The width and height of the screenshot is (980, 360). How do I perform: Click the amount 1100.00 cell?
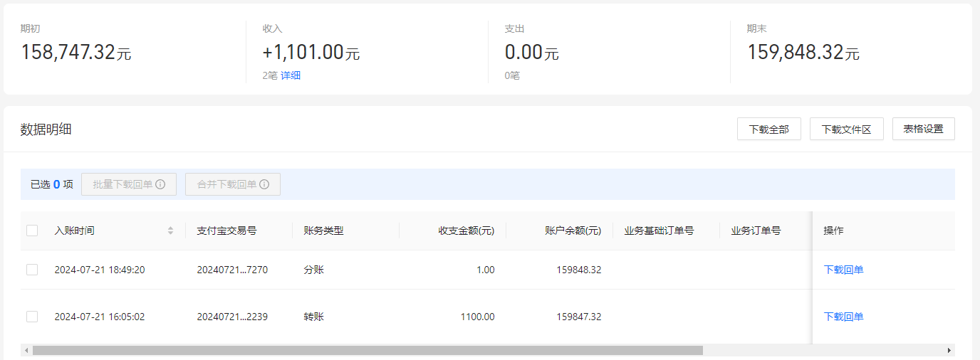click(x=477, y=317)
